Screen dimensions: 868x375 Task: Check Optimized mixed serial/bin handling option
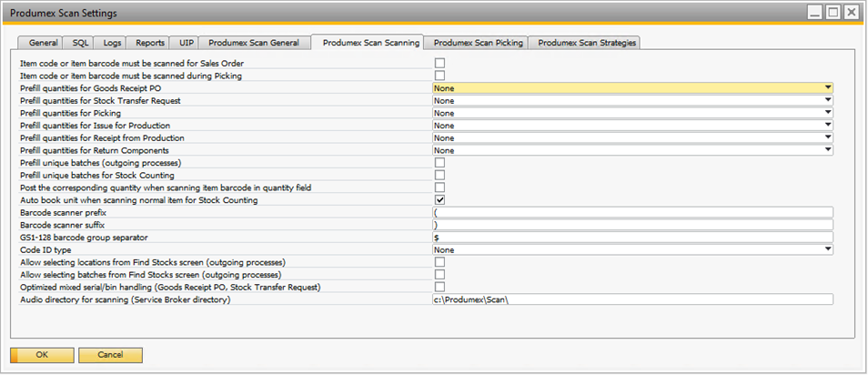[x=439, y=286]
